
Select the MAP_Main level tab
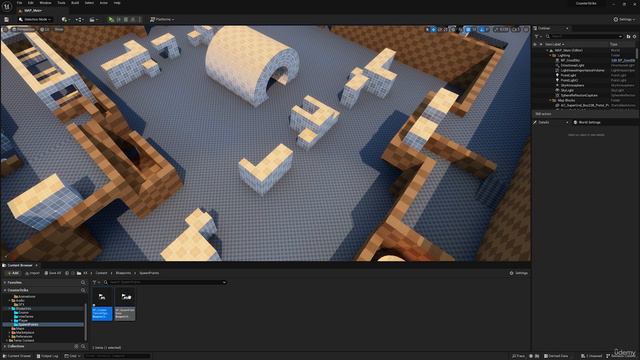click(32, 11)
